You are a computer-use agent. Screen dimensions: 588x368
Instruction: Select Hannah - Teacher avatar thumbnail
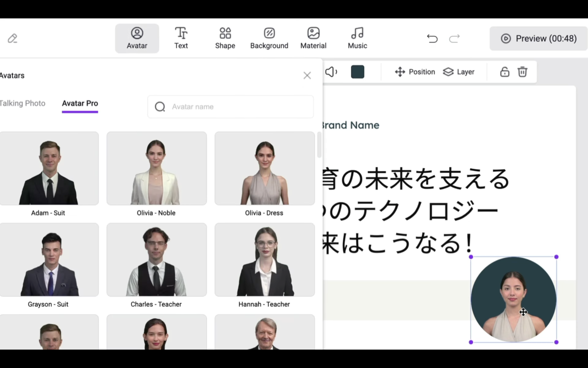click(265, 260)
